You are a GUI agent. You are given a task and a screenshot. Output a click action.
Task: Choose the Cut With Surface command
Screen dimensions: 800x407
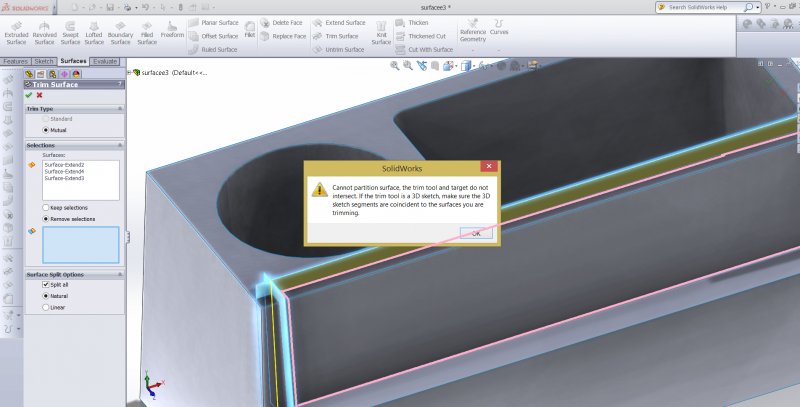[424, 49]
